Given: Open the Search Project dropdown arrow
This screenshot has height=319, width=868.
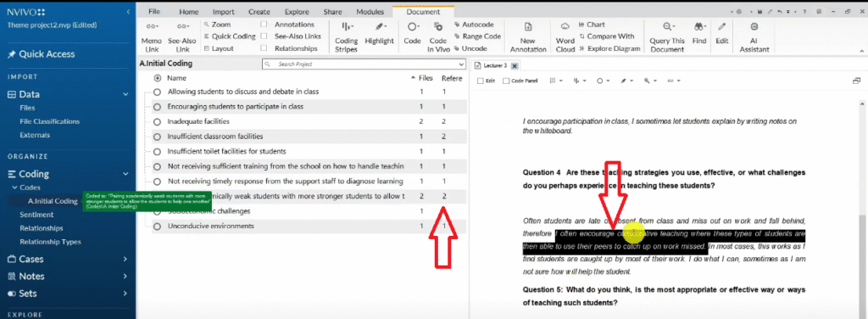Looking at the screenshot, I should point(461,64).
